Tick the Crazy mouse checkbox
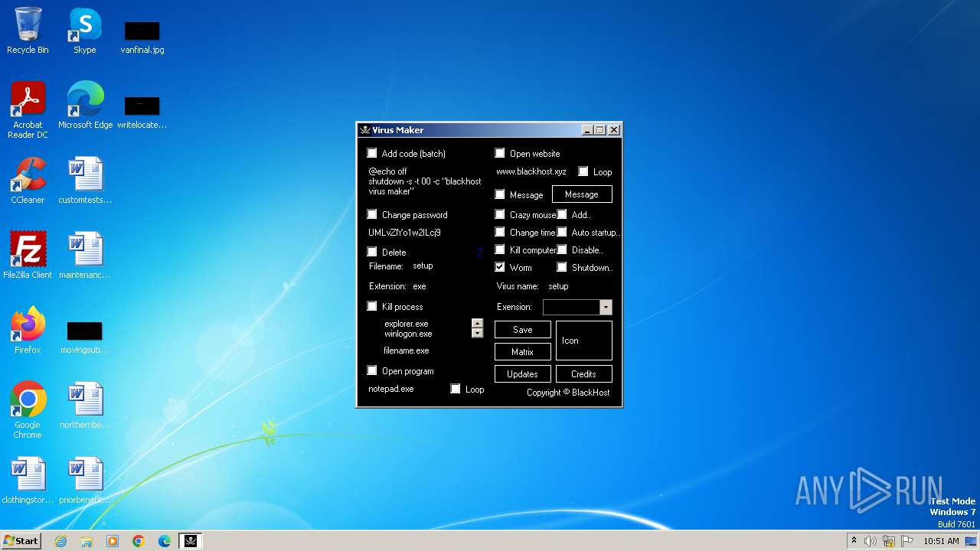This screenshot has height=551, width=980. [500, 214]
